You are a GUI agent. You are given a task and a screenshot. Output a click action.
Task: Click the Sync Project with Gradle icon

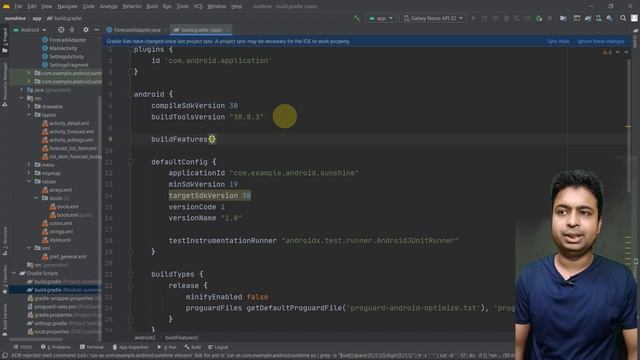[588, 18]
